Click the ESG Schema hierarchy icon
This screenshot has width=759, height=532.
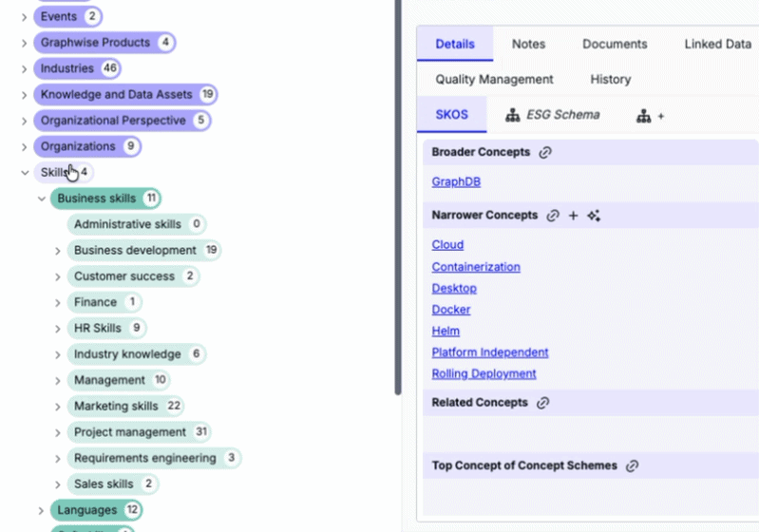[513, 115]
